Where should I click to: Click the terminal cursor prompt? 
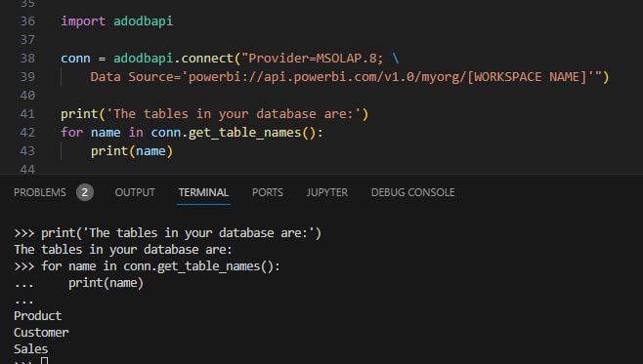pyautogui.click(x=45, y=361)
